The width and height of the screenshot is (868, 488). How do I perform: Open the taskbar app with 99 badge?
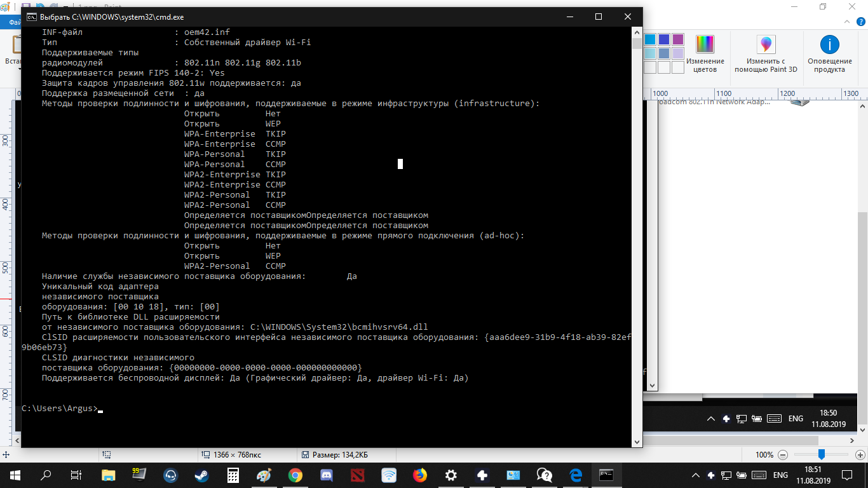139,475
